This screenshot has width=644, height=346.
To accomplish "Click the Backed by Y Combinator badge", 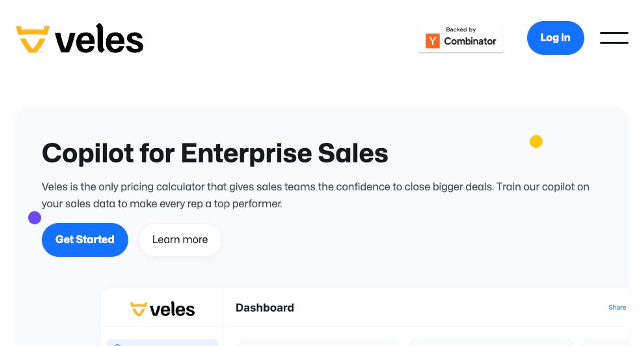I will [x=461, y=38].
